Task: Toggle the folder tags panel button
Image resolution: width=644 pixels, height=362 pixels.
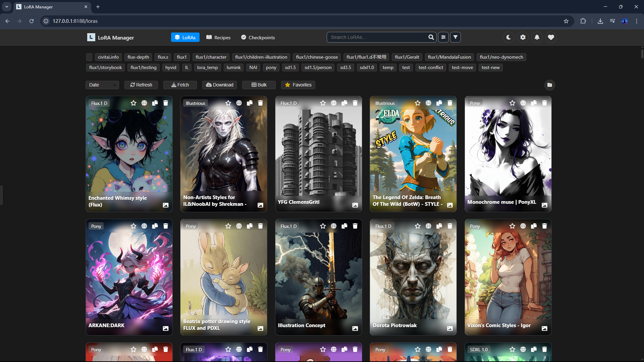Action: pos(549,85)
